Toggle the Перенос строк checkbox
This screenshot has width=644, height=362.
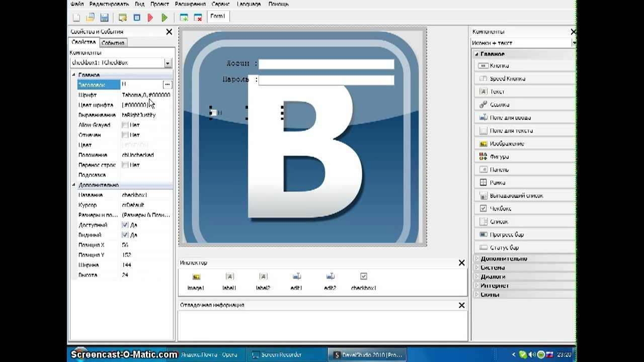click(125, 165)
